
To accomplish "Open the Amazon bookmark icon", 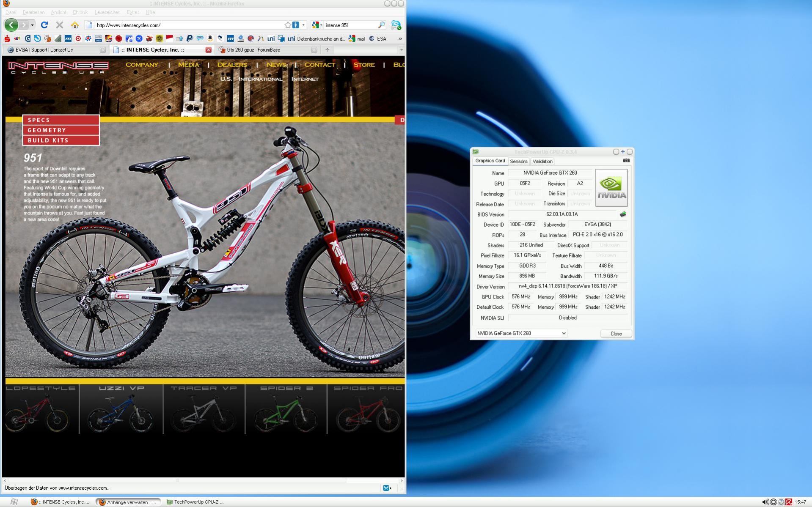I will (210, 38).
